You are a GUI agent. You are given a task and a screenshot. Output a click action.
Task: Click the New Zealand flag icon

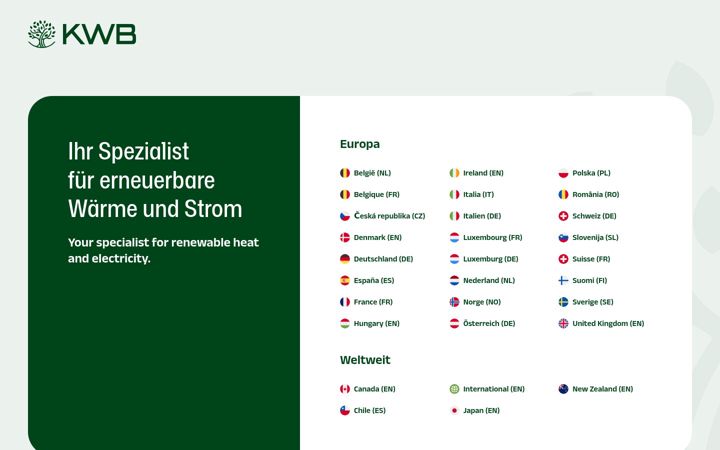click(x=563, y=389)
